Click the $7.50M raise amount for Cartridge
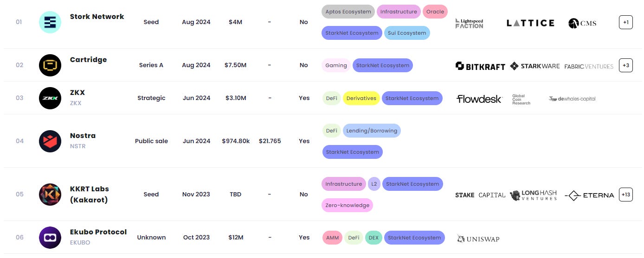The image size is (644, 258). pyautogui.click(x=235, y=65)
